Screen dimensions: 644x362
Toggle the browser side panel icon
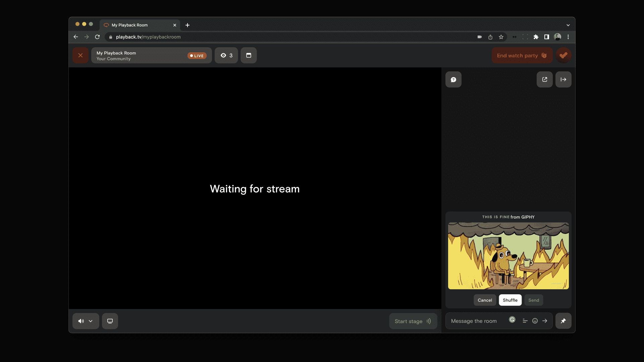pyautogui.click(x=547, y=37)
